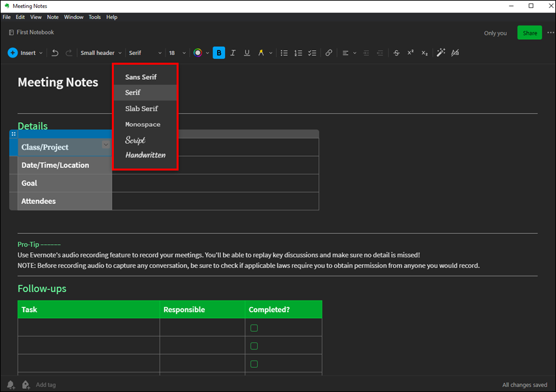The image size is (556, 392).
Task: Click the green Share button
Action: point(529,33)
